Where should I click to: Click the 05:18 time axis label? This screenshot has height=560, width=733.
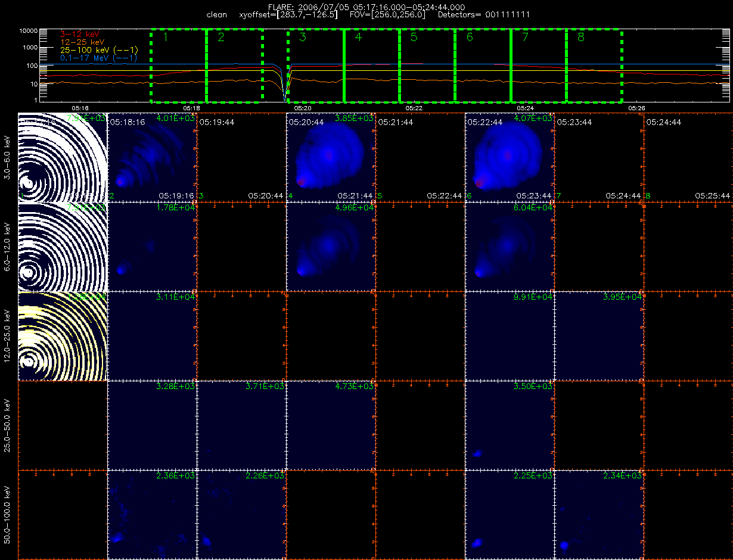191,108
